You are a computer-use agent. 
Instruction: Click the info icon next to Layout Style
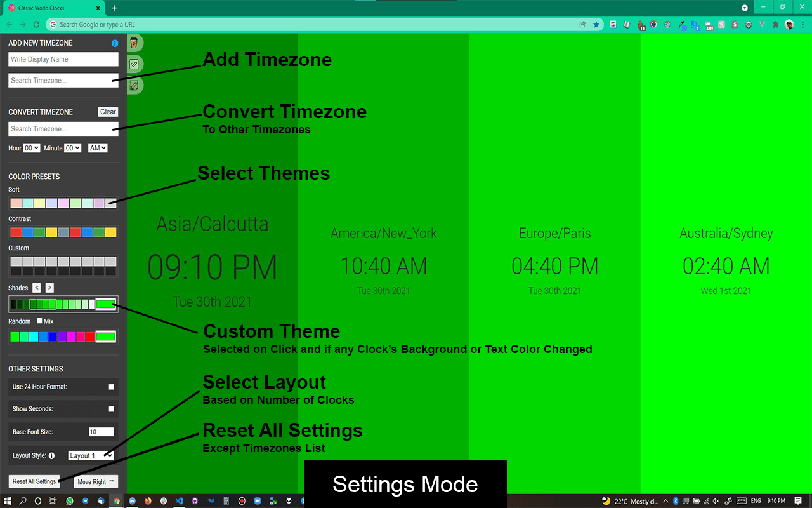[x=52, y=455]
